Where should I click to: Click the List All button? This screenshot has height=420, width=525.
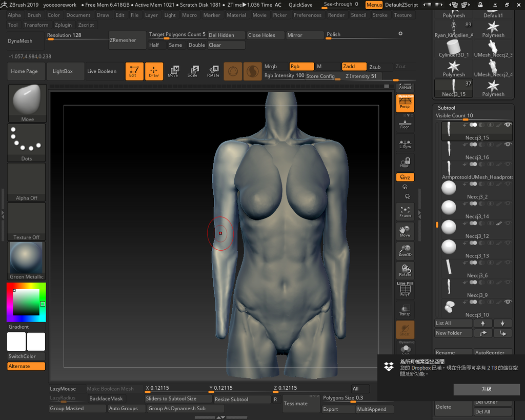click(x=454, y=323)
